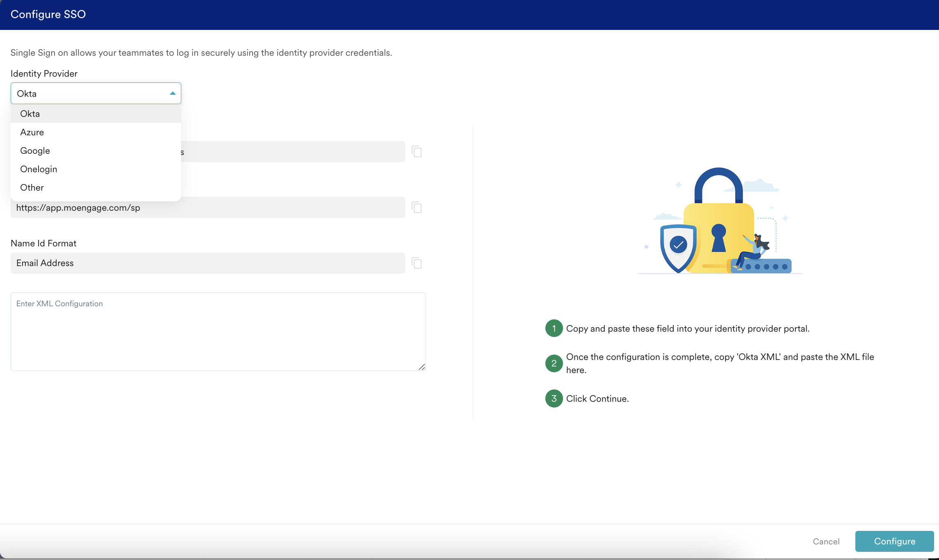Grab the XML textarea resize handle
The width and height of the screenshot is (939, 560).
(x=422, y=367)
